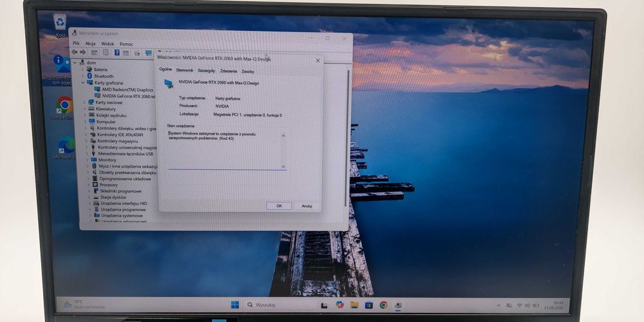Open Google Chrome desktop shortcut
644x322 pixels.
(x=64, y=108)
